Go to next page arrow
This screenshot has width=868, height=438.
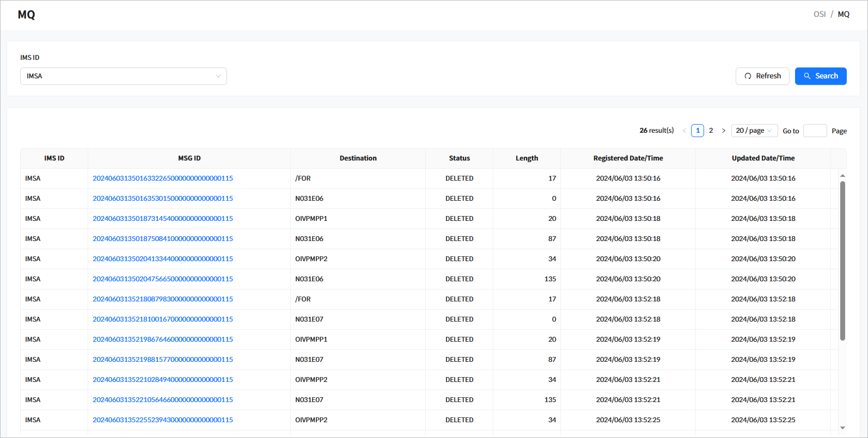click(723, 131)
